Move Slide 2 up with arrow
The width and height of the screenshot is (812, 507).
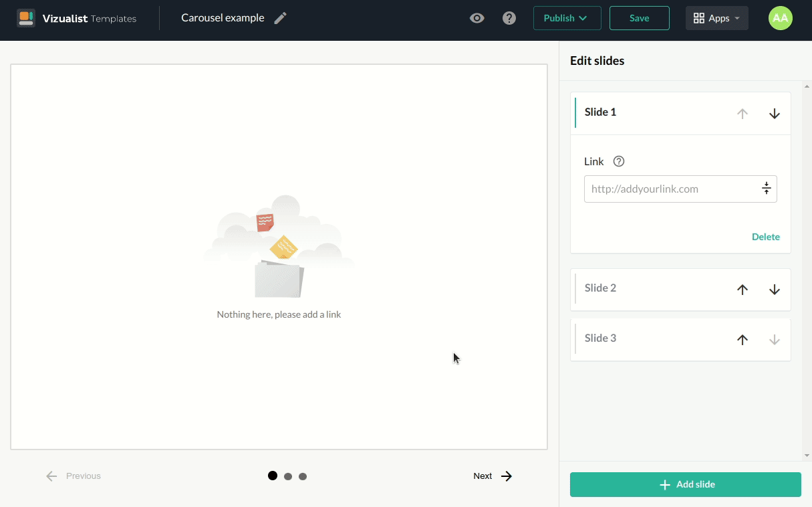[x=742, y=290]
